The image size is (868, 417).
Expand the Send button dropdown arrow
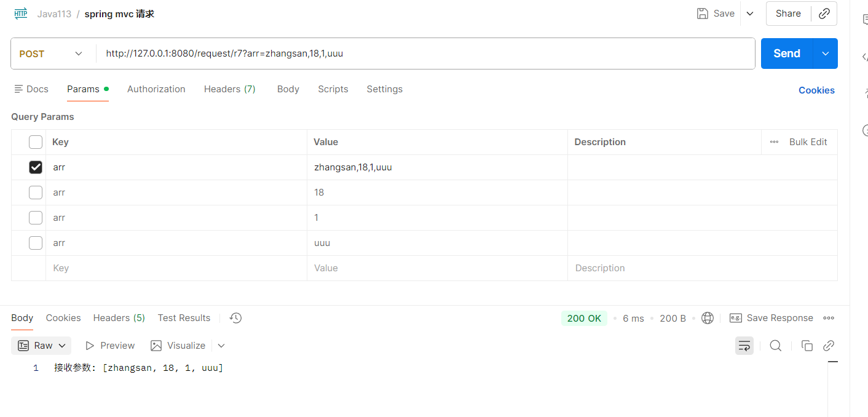tap(825, 54)
